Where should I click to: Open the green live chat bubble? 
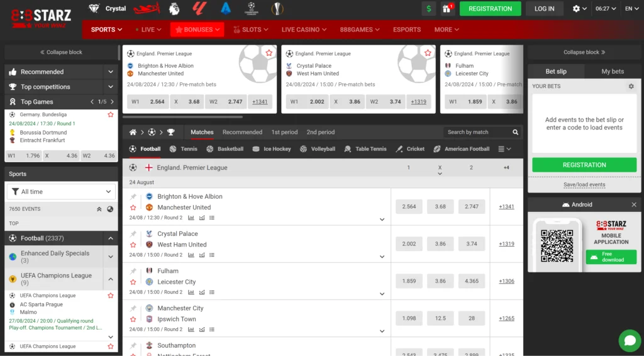pos(629,340)
